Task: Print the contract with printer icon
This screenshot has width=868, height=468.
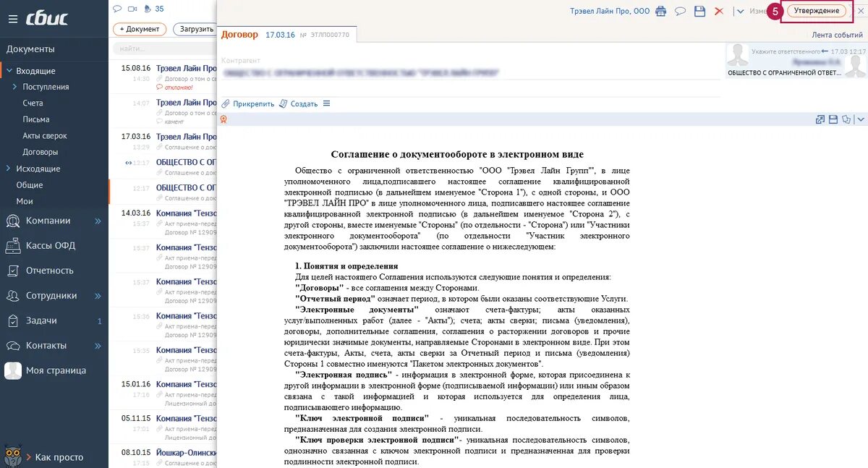Action: (x=660, y=11)
